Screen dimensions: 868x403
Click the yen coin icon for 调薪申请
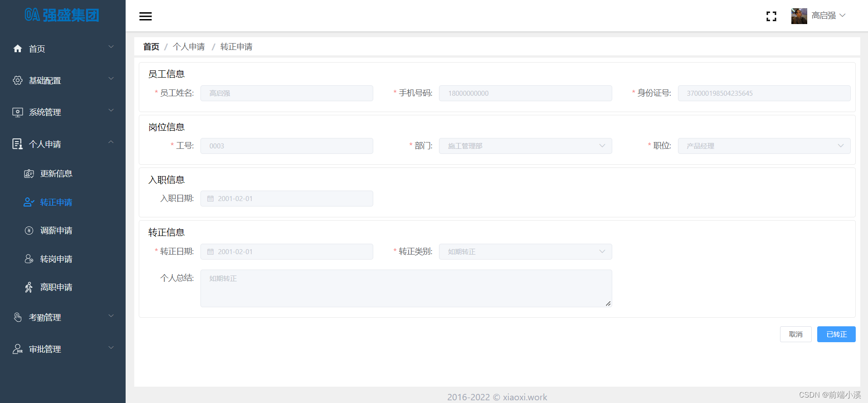29,231
